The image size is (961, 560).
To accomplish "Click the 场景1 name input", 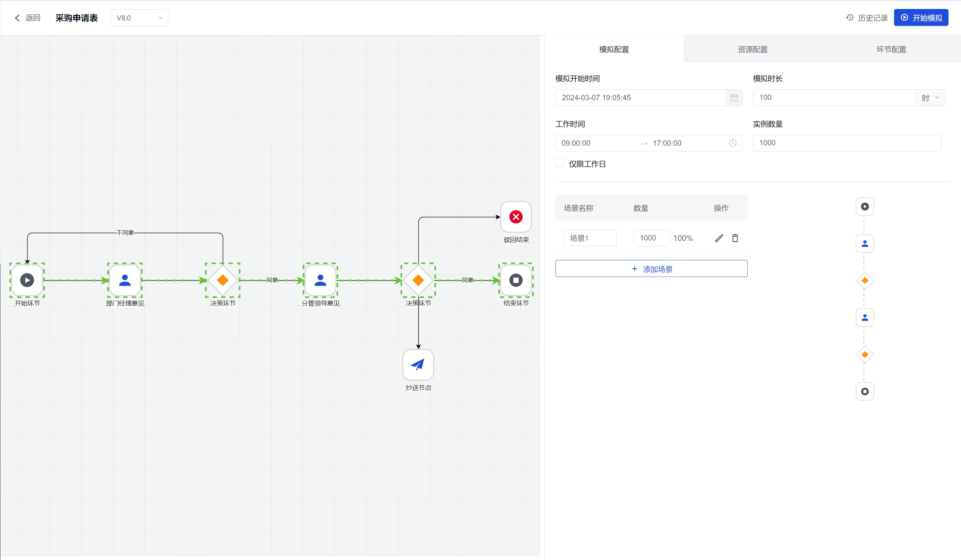I will click(x=590, y=238).
